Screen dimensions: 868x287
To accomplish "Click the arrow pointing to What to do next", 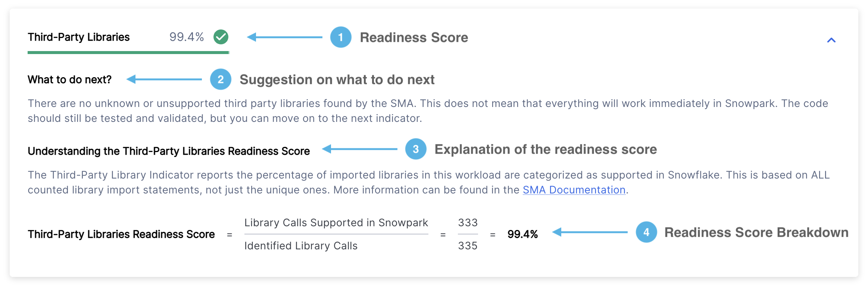I will coord(164,79).
